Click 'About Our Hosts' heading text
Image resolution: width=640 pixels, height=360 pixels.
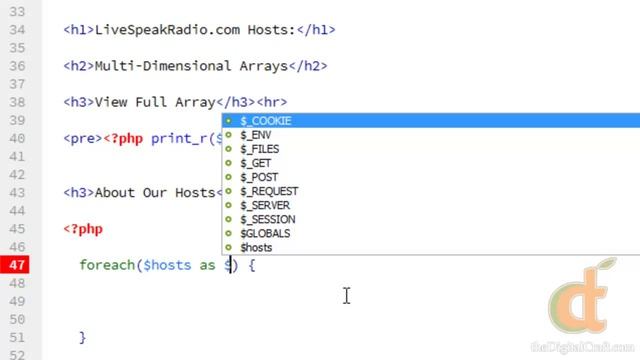click(x=155, y=193)
